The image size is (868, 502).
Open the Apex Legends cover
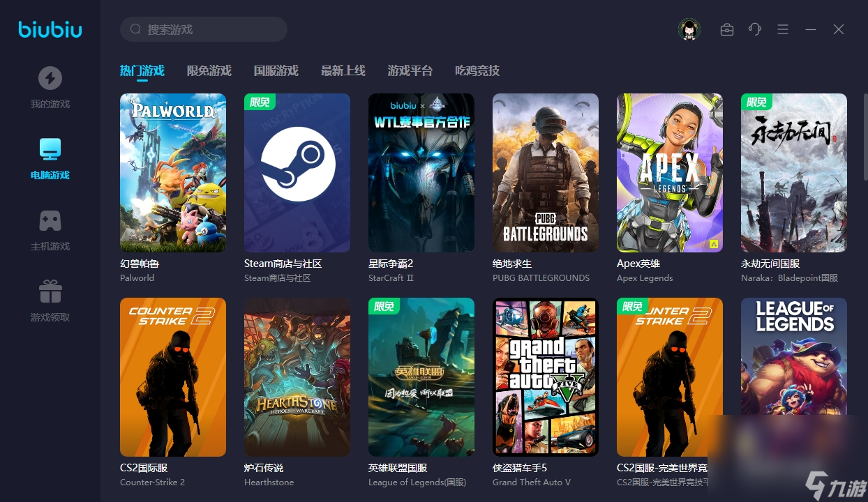(670, 173)
